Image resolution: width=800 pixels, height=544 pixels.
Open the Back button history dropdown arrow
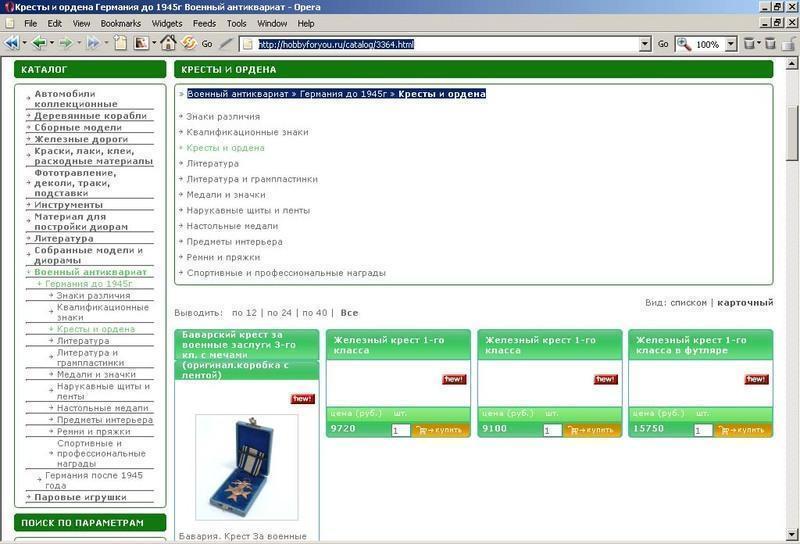click(51, 43)
